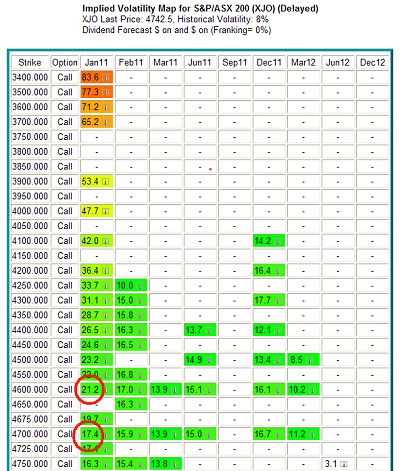The height and width of the screenshot is (471, 400).
Task: Click the 19.7 value at 4675 strike
Action: (x=90, y=419)
